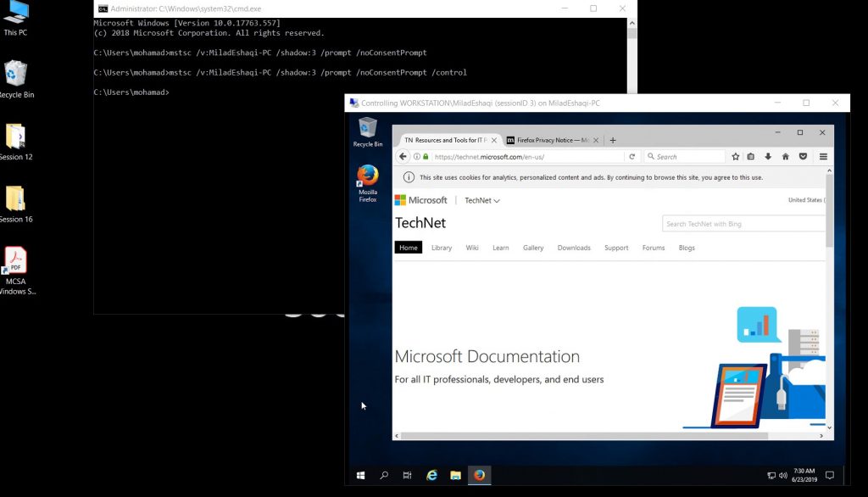This screenshot has height=497, width=868.
Task: Click the United States region link
Action: click(807, 200)
